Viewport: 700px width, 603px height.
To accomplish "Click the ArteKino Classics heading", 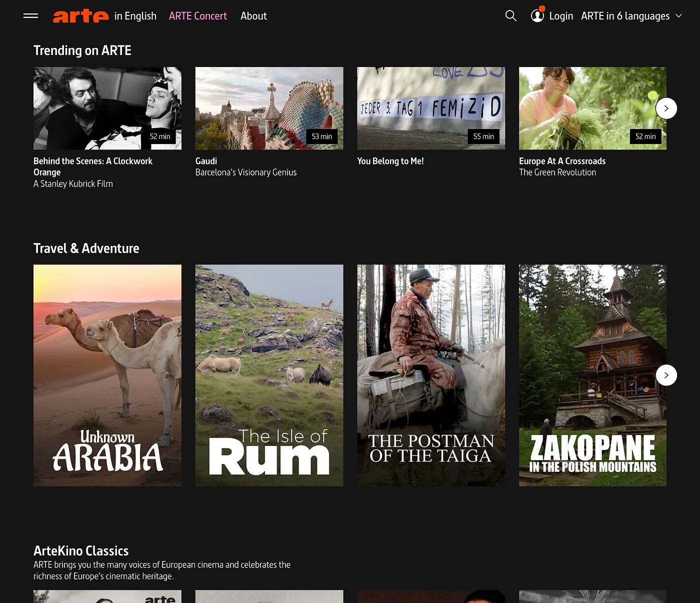I will [81, 551].
